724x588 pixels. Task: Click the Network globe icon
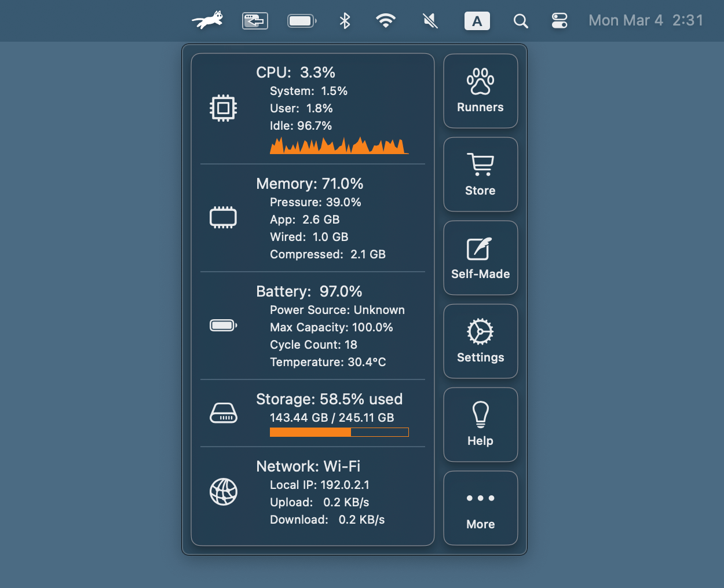224,492
